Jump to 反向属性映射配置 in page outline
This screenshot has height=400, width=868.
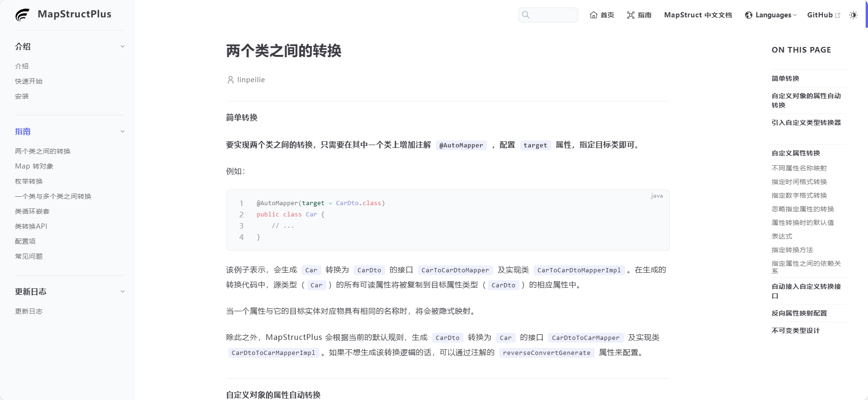tap(799, 313)
